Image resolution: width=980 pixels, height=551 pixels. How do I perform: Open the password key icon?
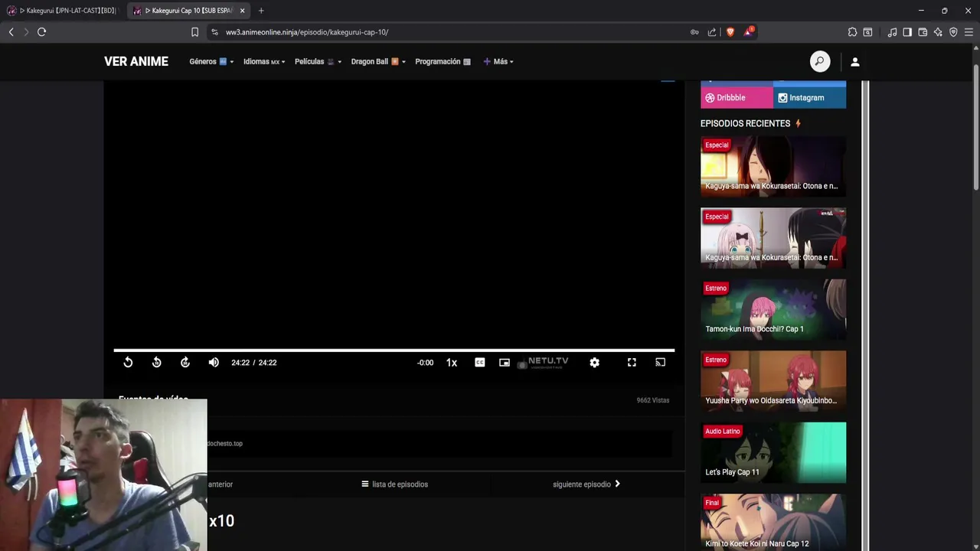pos(694,32)
